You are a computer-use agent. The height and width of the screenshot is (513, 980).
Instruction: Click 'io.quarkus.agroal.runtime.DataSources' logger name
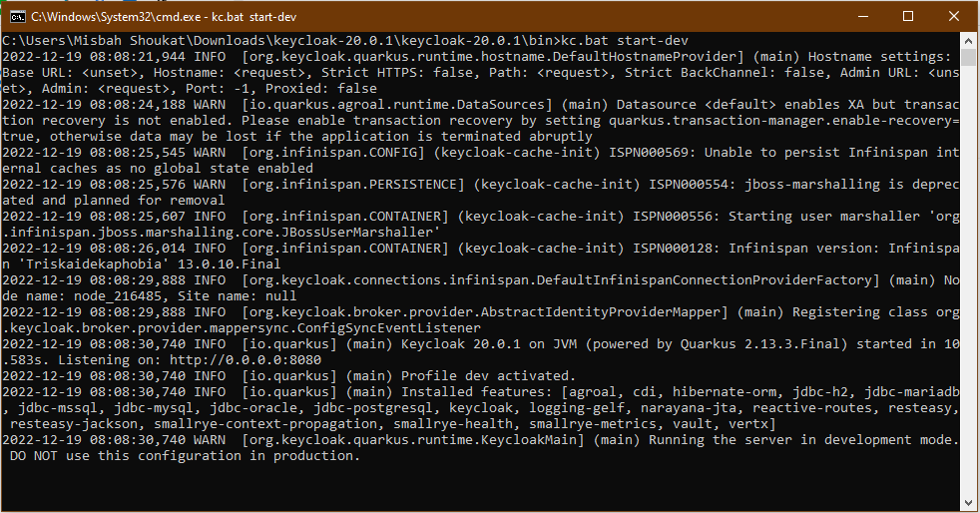point(397,105)
